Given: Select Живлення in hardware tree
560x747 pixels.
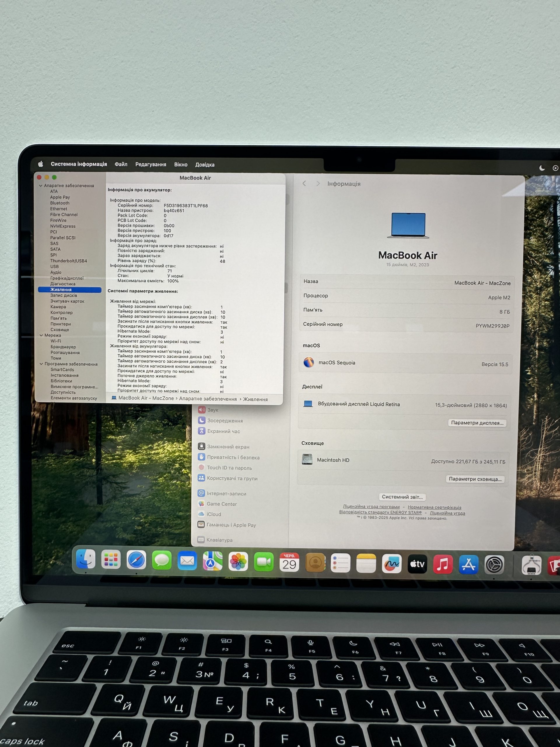Looking at the screenshot, I should click(x=70, y=290).
